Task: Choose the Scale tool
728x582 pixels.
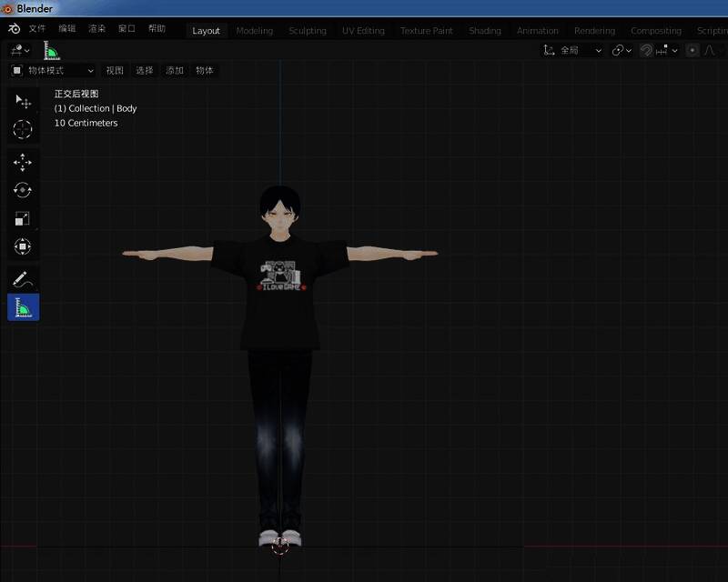Action: point(23,218)
